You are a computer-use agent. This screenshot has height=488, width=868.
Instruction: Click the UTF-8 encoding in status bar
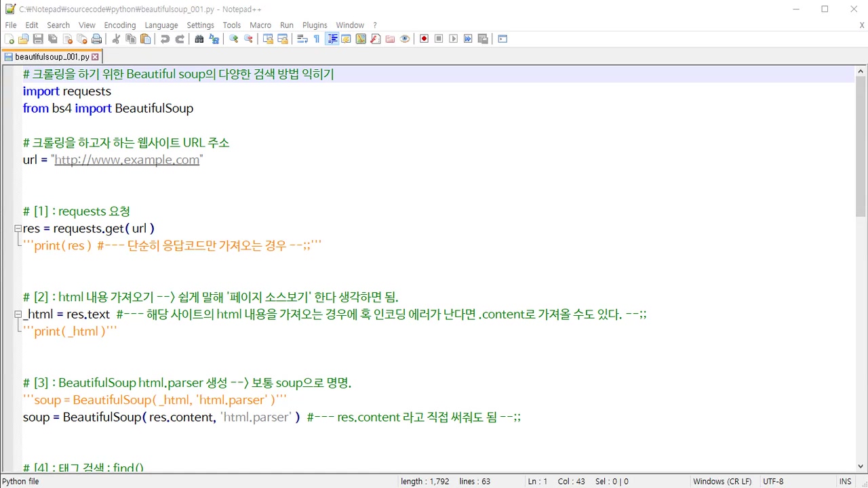pos(773,481)
